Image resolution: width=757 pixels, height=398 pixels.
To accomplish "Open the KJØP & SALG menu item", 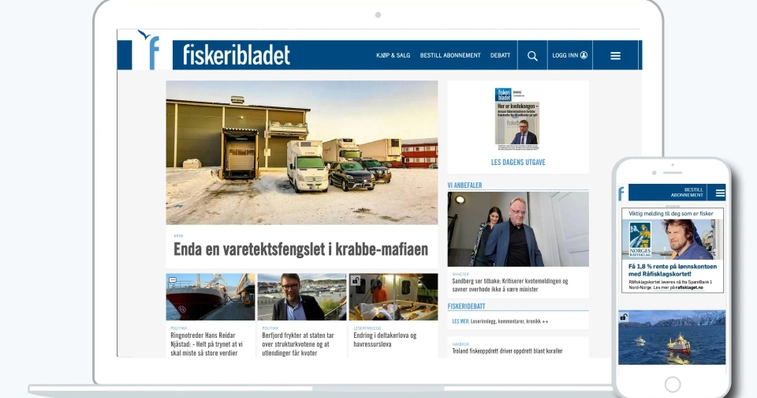I will coord(393,56).
